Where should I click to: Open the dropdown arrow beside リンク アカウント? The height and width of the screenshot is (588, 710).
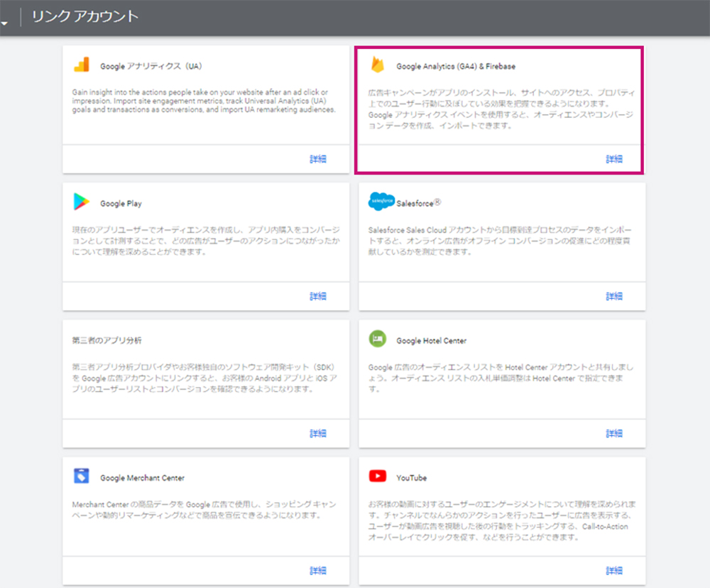tap(4, 23)
